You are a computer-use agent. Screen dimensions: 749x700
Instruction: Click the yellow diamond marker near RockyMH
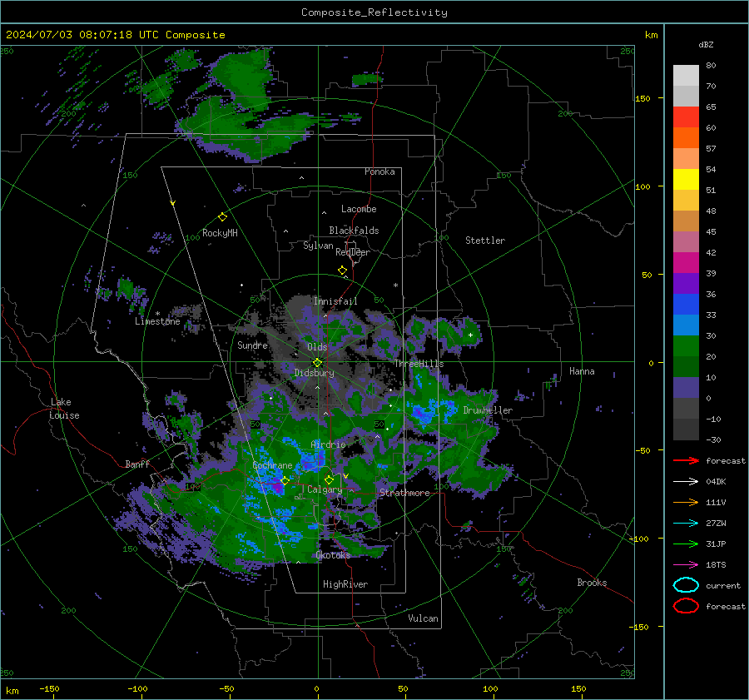click(x=222, y=217)
